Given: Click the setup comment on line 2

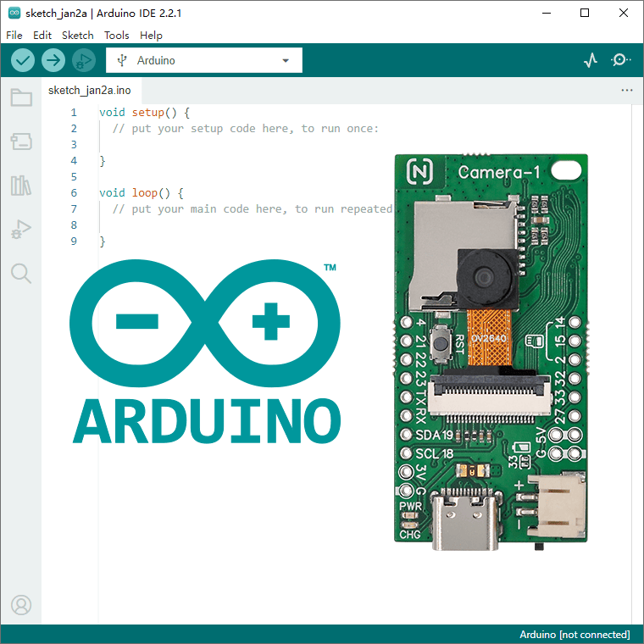Looking at the screenshot, I should [x=246, y=129].
